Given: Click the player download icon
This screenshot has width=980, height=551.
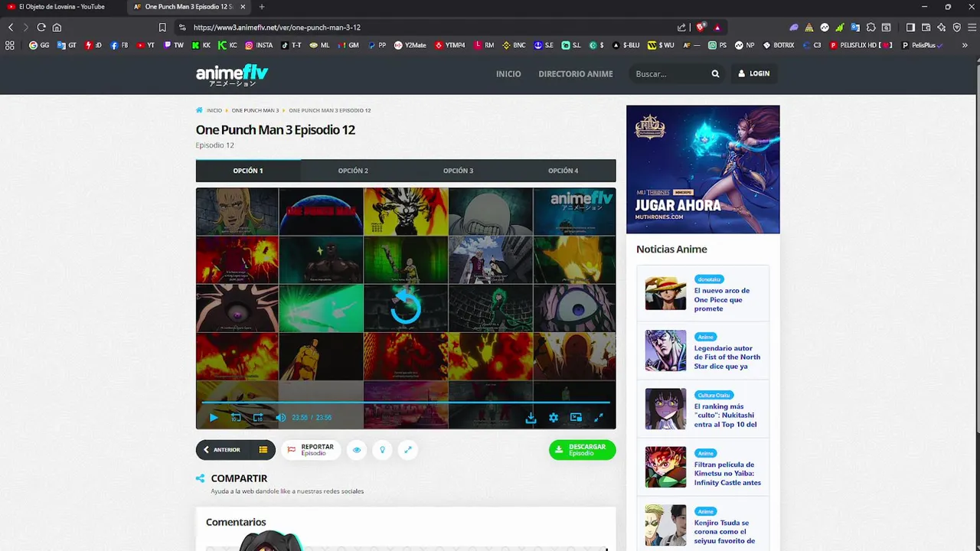Looking at the screenshot, I should [x=531, y=418].
